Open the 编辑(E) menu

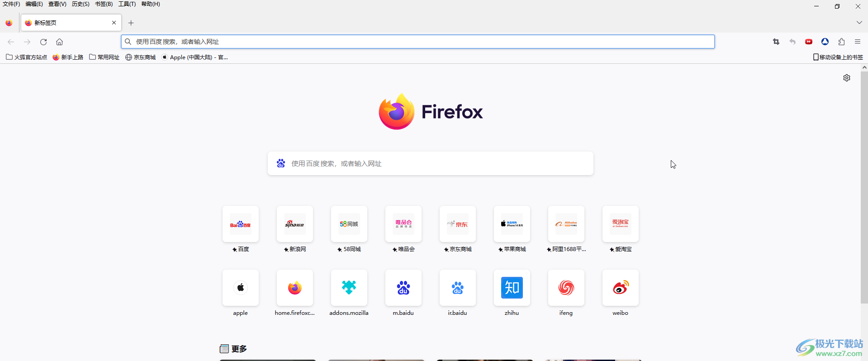pyautogui.click(x=34, y=4)
